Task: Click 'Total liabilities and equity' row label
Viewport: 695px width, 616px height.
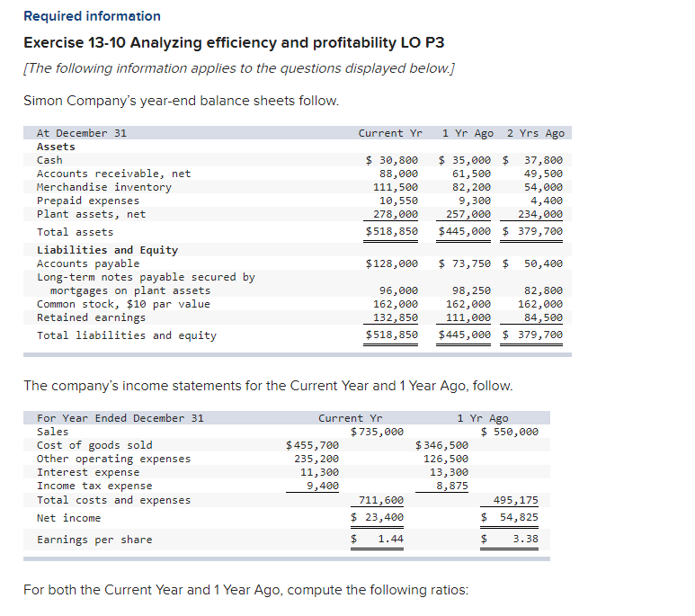Action: [x=127, y=335]
